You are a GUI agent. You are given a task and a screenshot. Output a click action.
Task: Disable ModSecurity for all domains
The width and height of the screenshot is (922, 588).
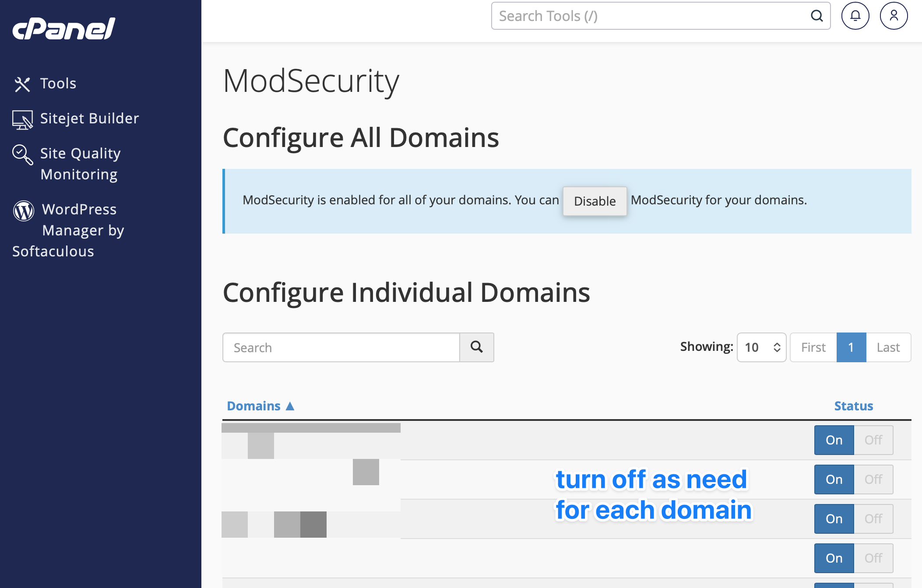pos(595,201)
